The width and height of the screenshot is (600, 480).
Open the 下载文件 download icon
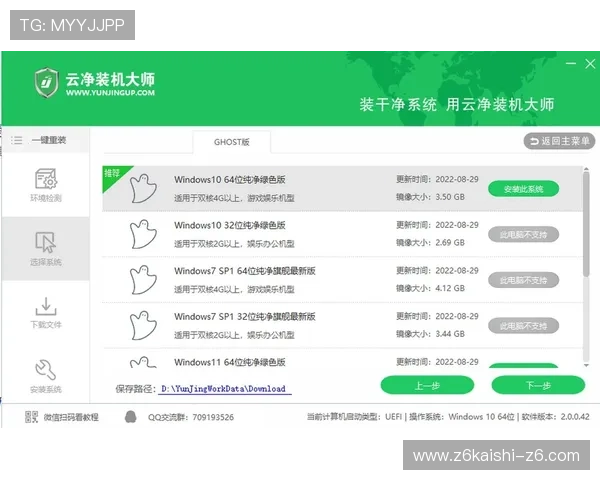click(x=46, y=306)
